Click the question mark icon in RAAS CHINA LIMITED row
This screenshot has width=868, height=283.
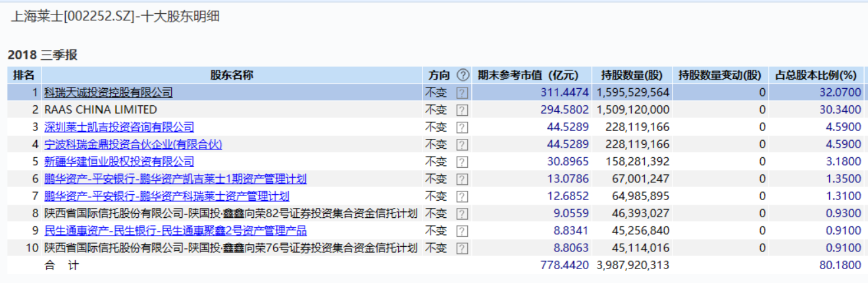coord(463,110)
